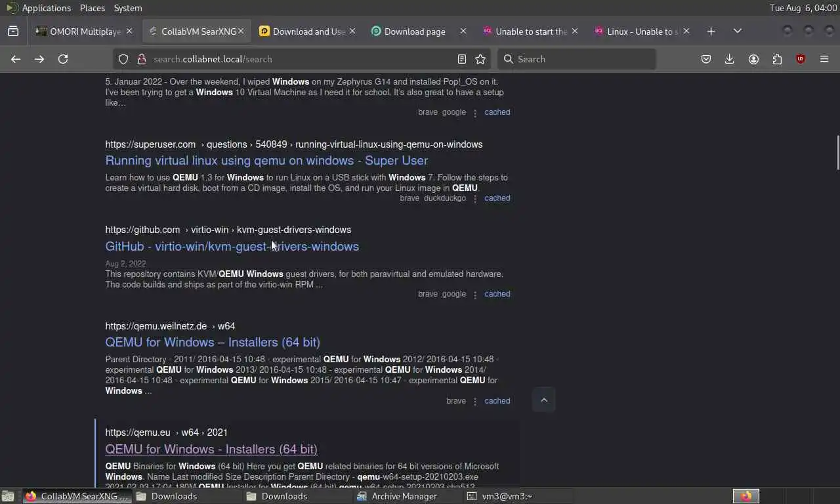Expand options dots for Super User result
This screenshot has width=840, height=504.
point(475,198)
